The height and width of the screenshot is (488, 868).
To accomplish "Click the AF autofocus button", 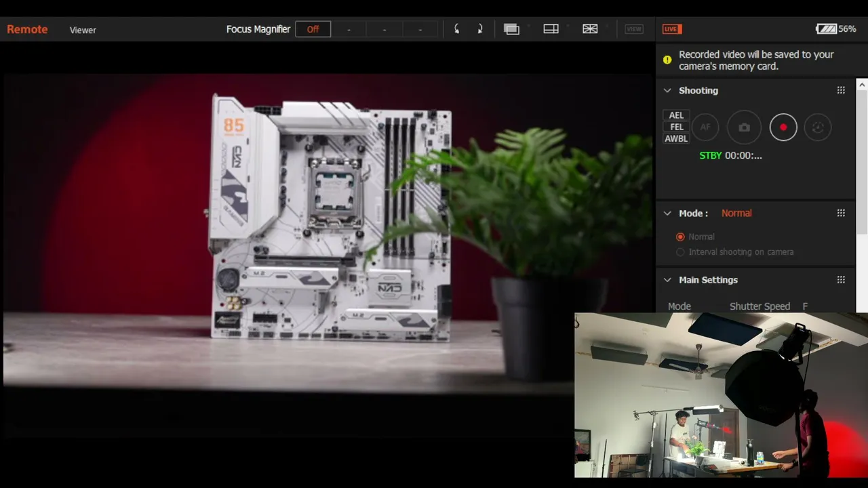I will pyautogui.click(x=705, y=127).
